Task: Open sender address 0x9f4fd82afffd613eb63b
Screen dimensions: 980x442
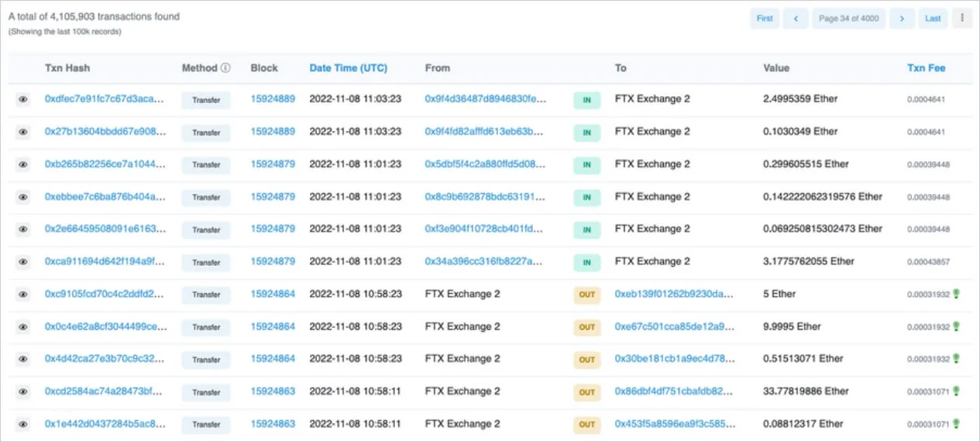Action: (486, 132)
